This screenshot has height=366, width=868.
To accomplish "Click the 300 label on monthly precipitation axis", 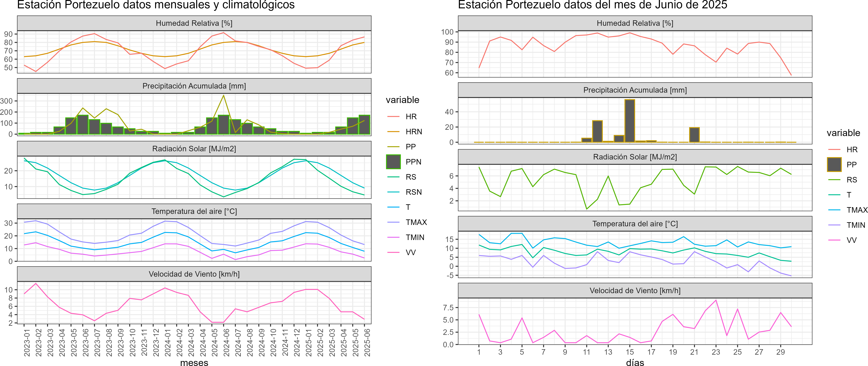I will pyautogui.click(x=6, y=101).
